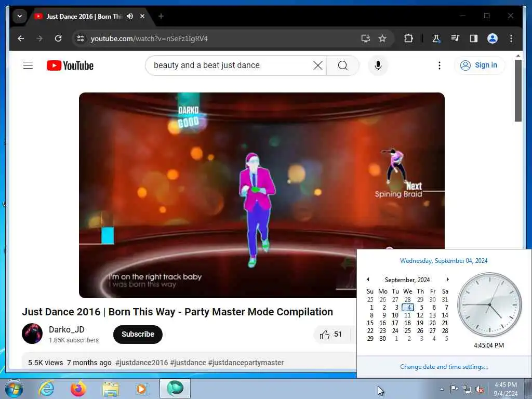Search with your voice microphone
This screenshot has height=399, width=532.
tap(378, 65)
